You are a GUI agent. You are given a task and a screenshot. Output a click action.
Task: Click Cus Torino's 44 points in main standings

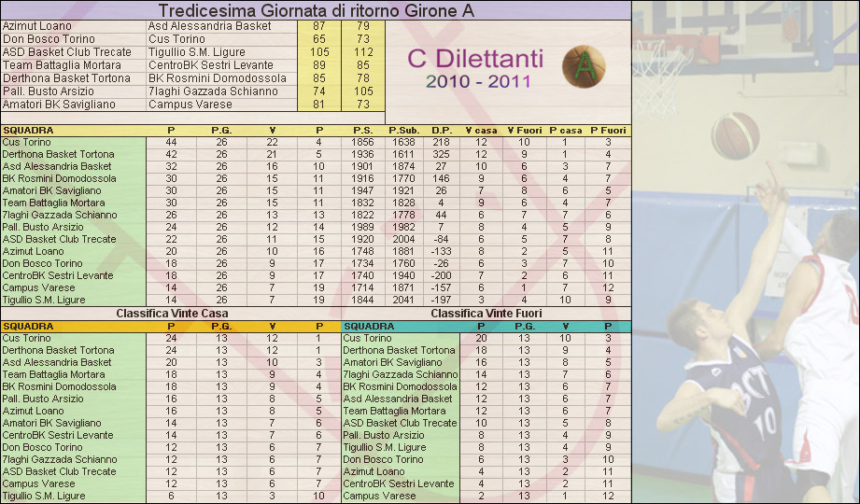(x=171, y=142)
